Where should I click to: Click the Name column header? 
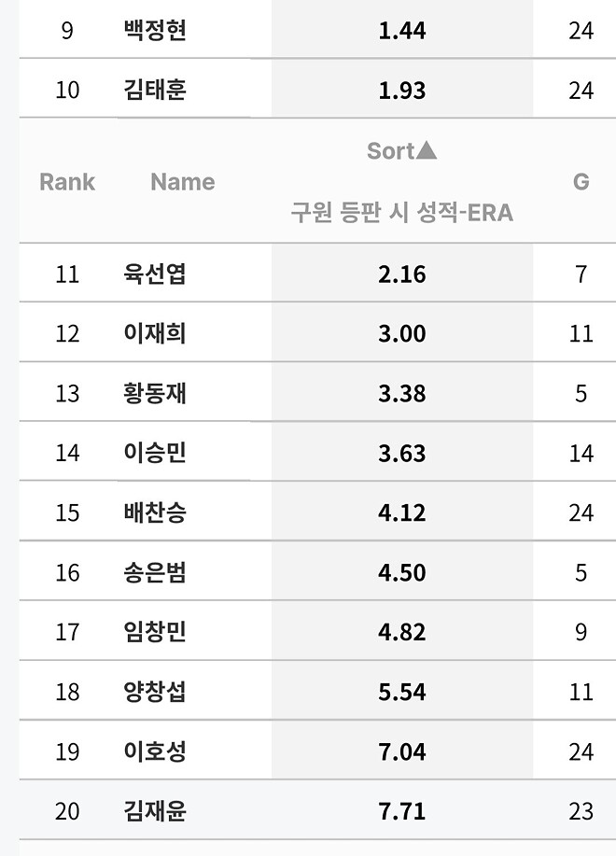(x=181, y=182)
